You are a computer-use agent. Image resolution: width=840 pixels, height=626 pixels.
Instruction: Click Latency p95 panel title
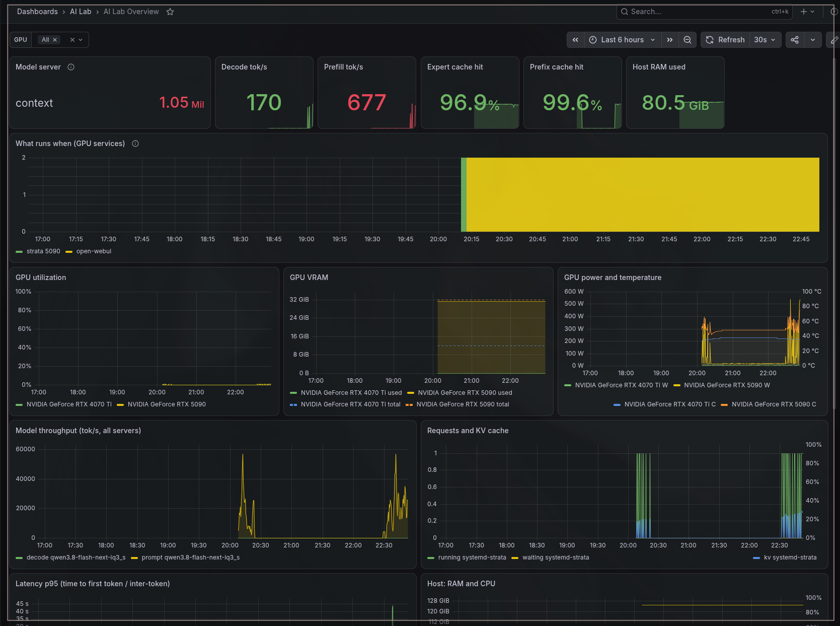(x=93, y=584)
